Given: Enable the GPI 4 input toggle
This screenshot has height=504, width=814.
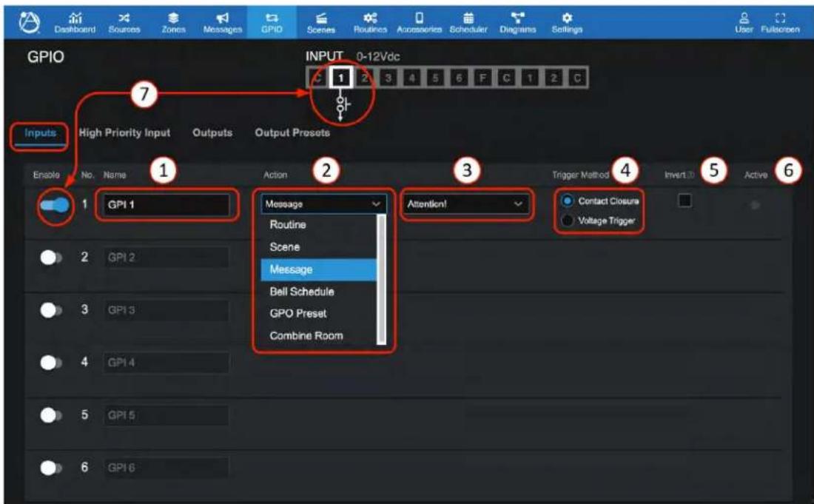Looking at the screenshot, I should tap(51, 363).
